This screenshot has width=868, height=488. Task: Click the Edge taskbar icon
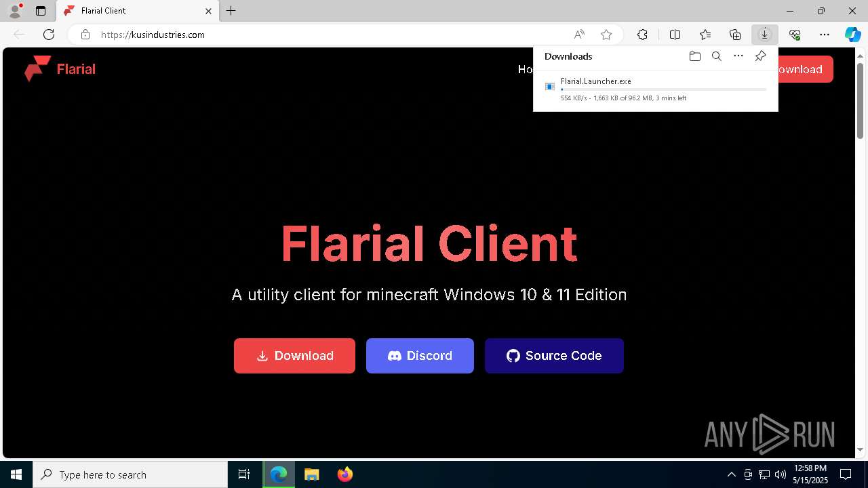pos(279,474)
